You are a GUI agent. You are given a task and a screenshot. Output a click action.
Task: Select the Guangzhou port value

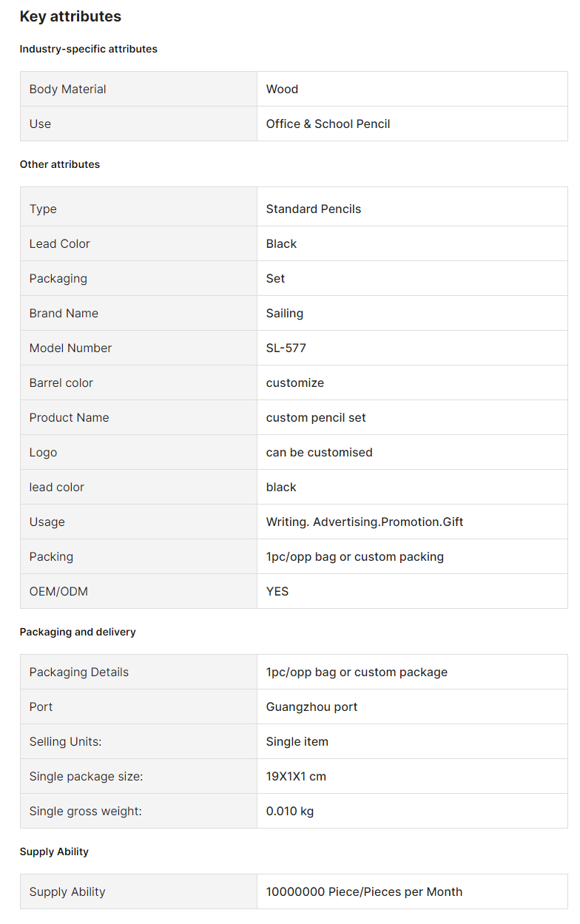[311, 707]
